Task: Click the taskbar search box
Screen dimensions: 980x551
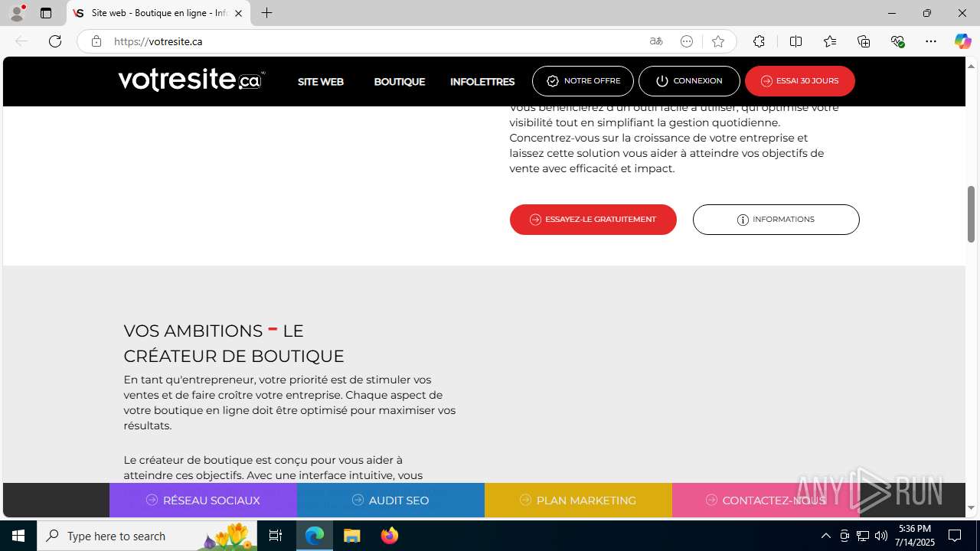Action: point(147,536)
